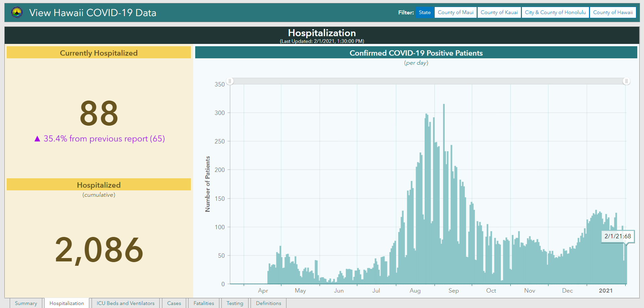Switch to the Cases tab

174,303
